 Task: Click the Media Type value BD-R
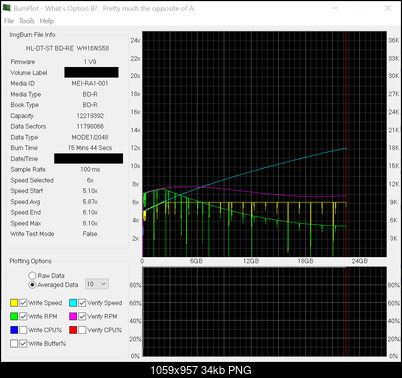pyautogui.click(x=90, y=94)
